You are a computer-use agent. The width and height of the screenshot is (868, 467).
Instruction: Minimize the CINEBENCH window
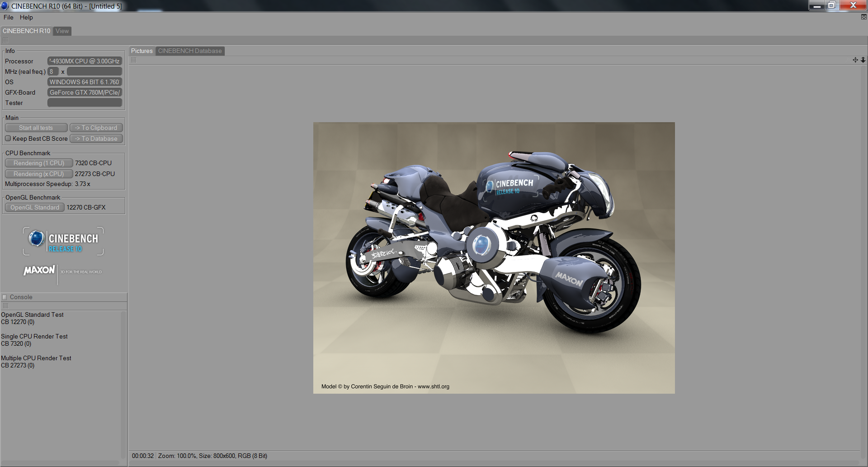point(817,5)
